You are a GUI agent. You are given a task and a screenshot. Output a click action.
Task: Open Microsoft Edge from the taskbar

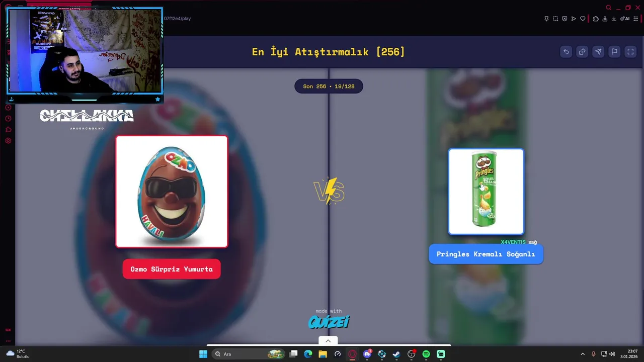pos(308,354)
